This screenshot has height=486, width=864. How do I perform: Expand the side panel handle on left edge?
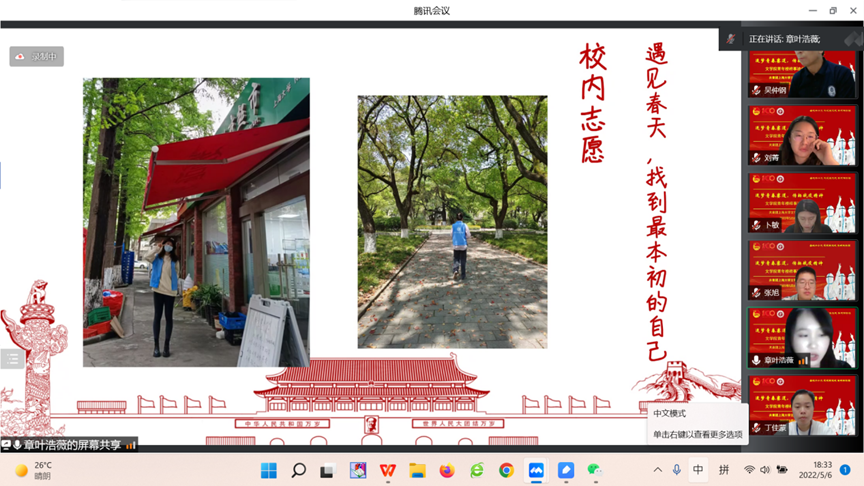pos(11,358)
